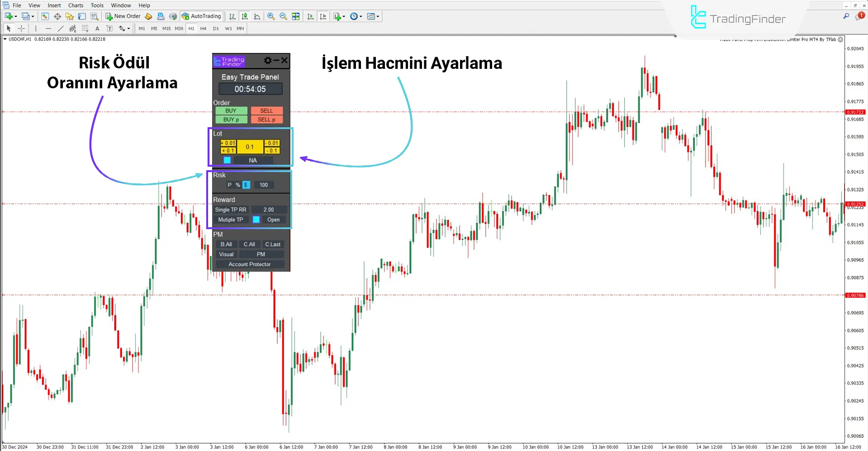Select the Crosshair tool
The image size is (868, 451).
pos(21,28)
